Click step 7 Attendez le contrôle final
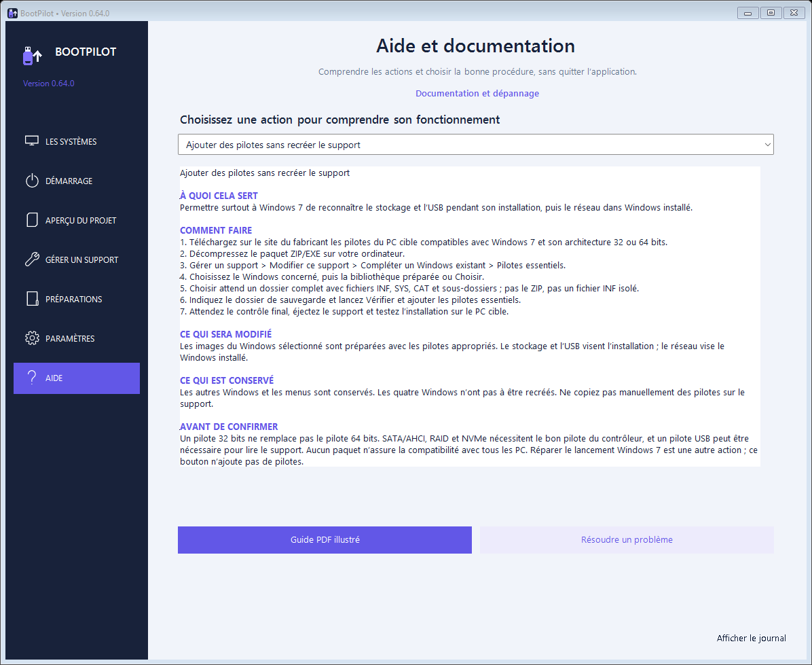This screenshot has height=665, width=812. [x=344, y=312]
